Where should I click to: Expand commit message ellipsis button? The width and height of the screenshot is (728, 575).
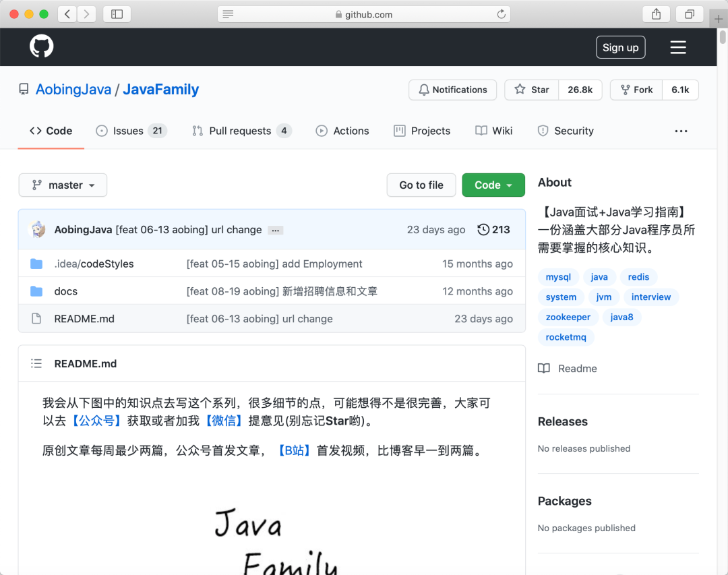click(x=275, y=231)
